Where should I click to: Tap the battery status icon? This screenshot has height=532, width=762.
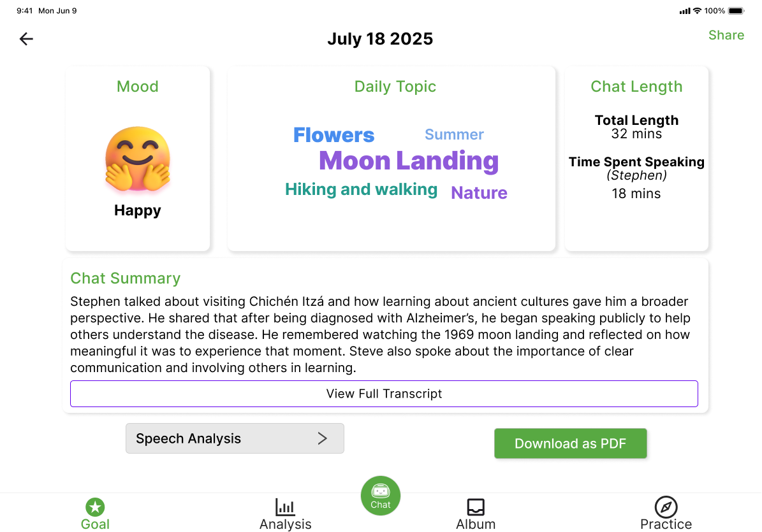point(736,11)
